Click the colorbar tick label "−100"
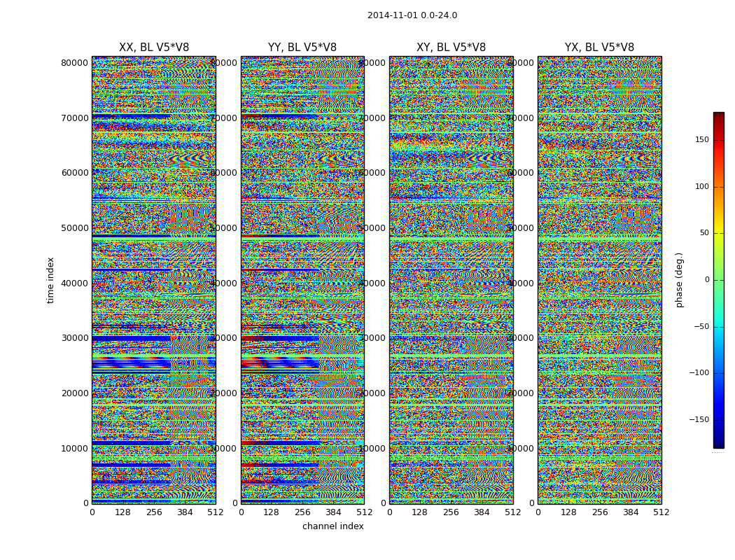This screenshot has height=560, width=735. pos(699,373)
